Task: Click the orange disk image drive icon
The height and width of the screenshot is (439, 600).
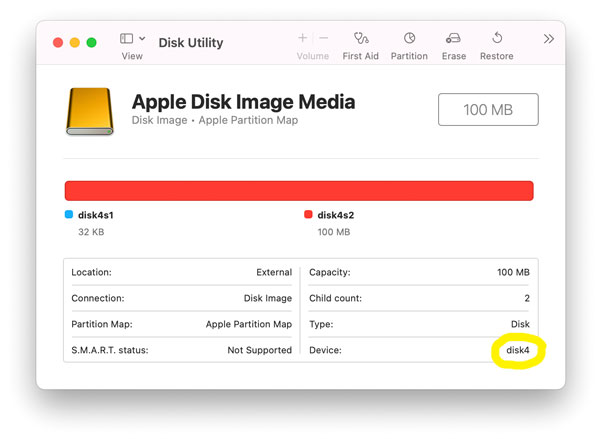Action: point(90,111)
